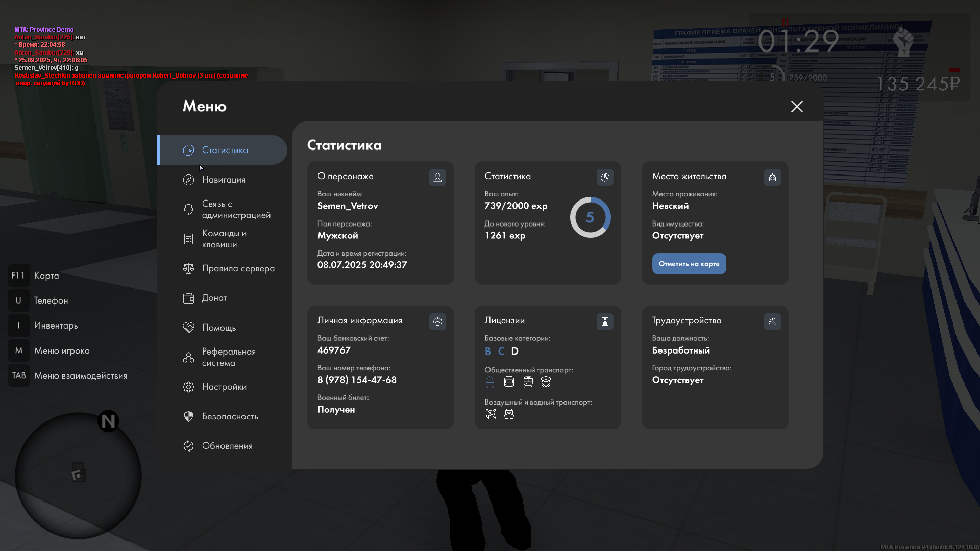980x551 pixels.
Task: Close the Меню window with X
Action: 797,106
